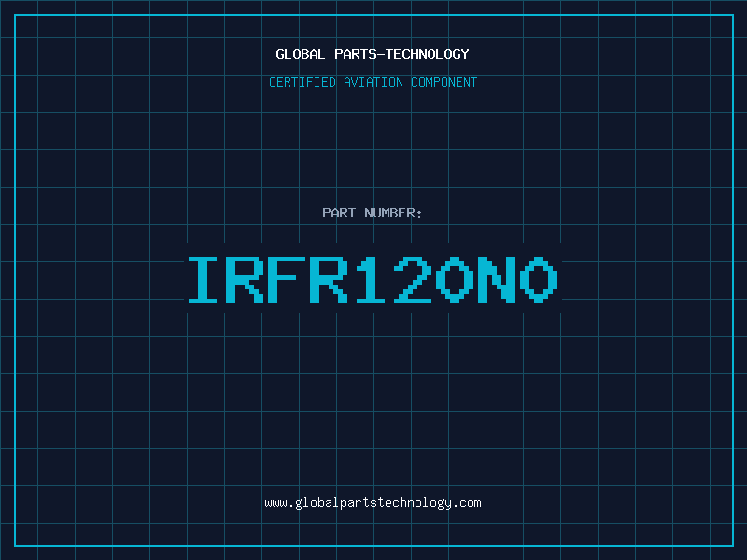Click the CERTIFIED AVIATION COMPONENT subtitle
This screenshot has height=560, width=747.
(373, 82)
